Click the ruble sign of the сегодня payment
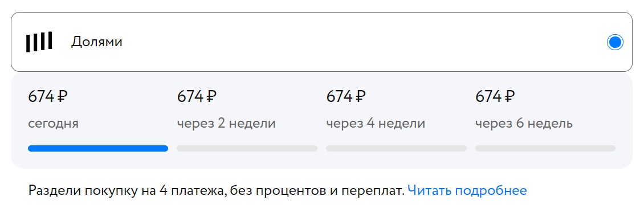 coord(63,97)
